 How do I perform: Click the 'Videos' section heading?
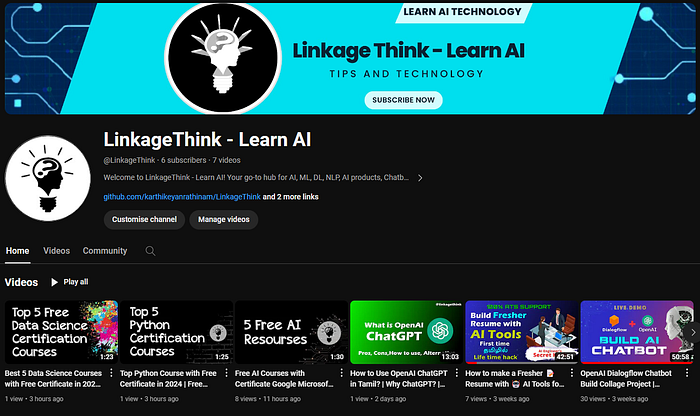point(21,282)
